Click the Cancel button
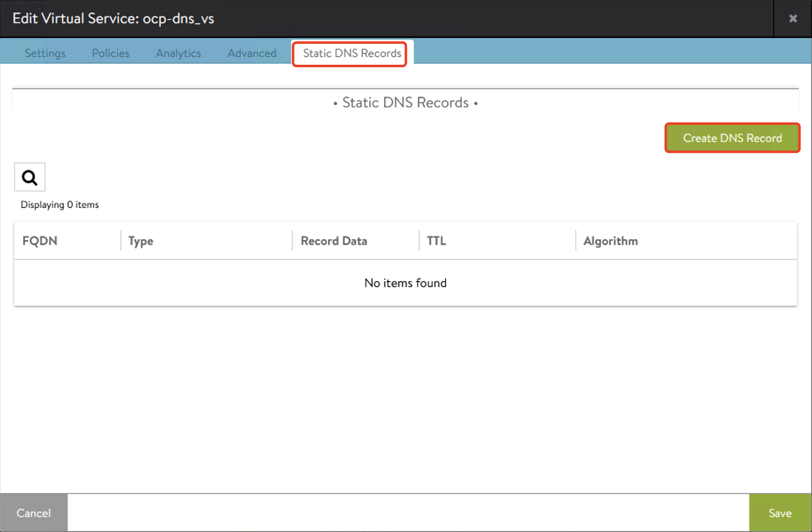Image resolution: width=812 pixels, height=532 pixels. tap(34, 513)
